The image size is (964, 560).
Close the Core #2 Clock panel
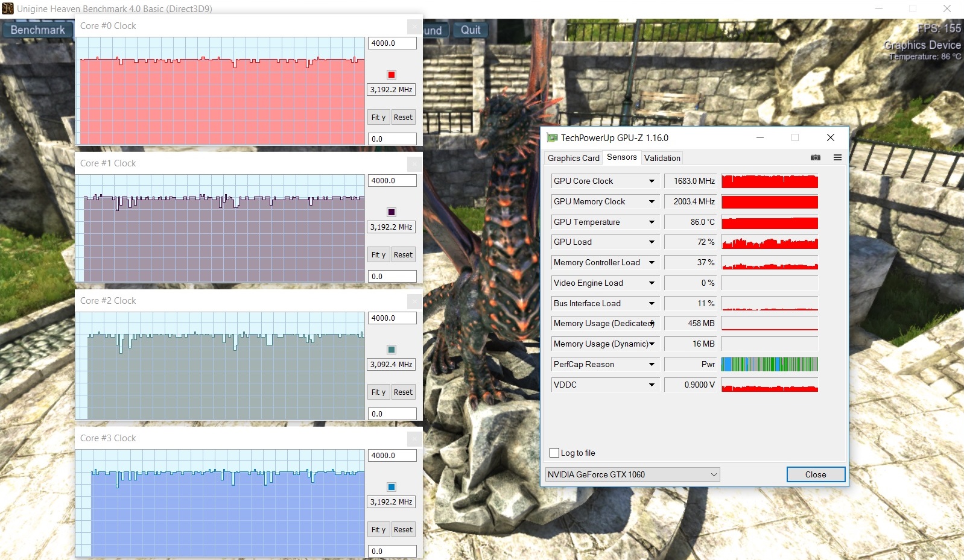point(414,301)
